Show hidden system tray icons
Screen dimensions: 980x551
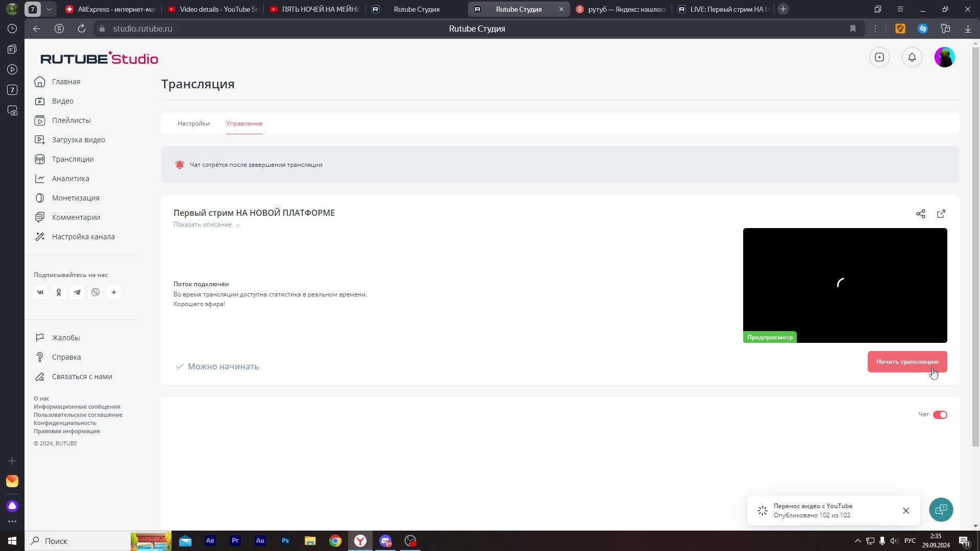(x=857, y=541)
